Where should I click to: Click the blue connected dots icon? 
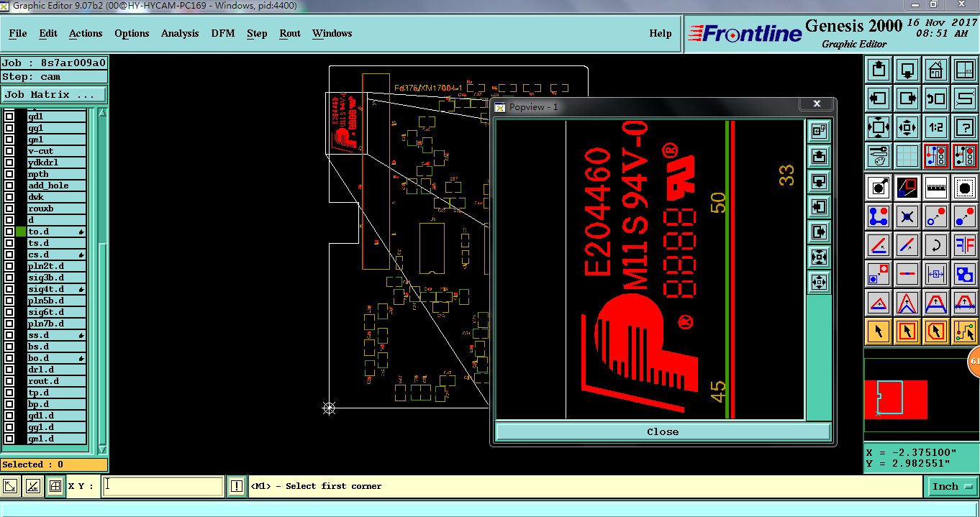[x=879, y=216]
